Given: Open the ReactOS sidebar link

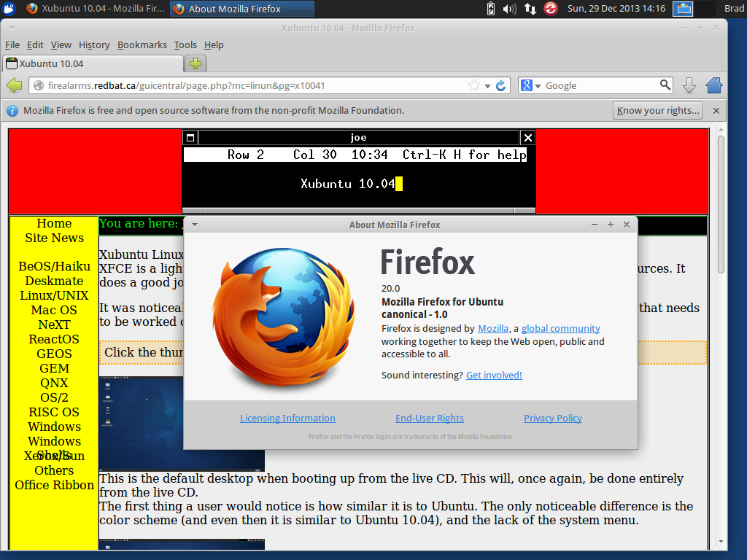Looking at the screenshot, I should point(54,339).
